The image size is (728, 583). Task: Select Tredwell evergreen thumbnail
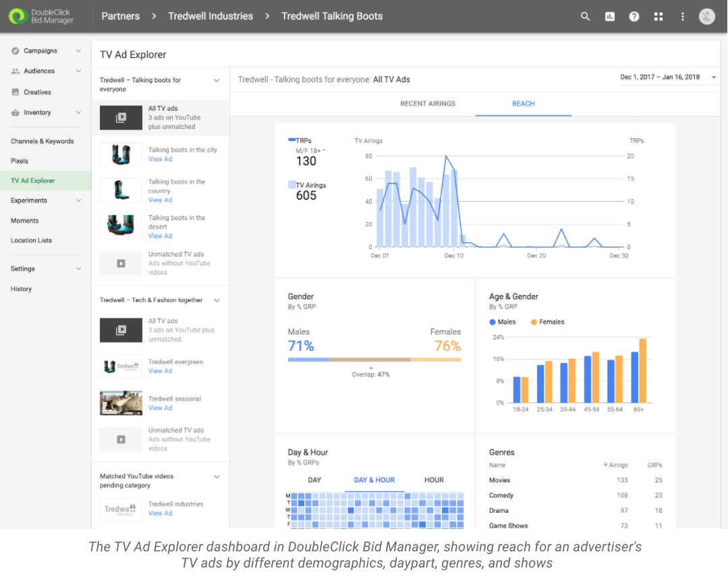(x=121, y=366)
